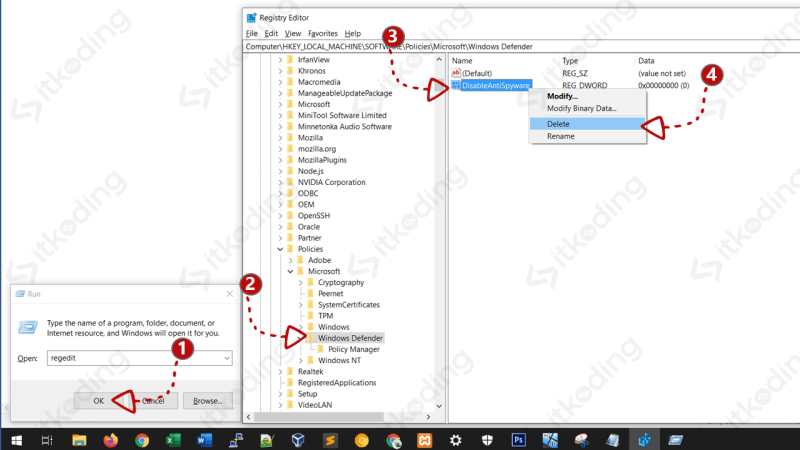This screenshot has height=450, width=800.
Task: Open Excel from the taskbar
Action: point(173,440)
